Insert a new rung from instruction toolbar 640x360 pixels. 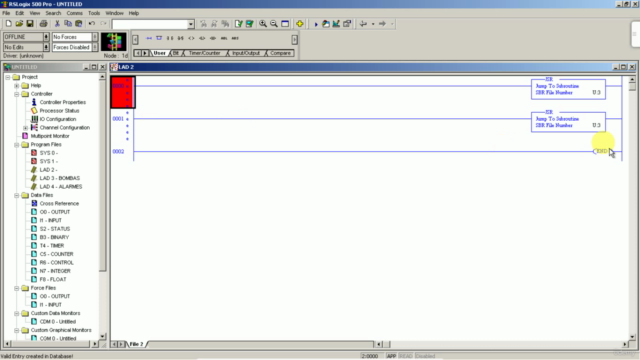(149, 38)
